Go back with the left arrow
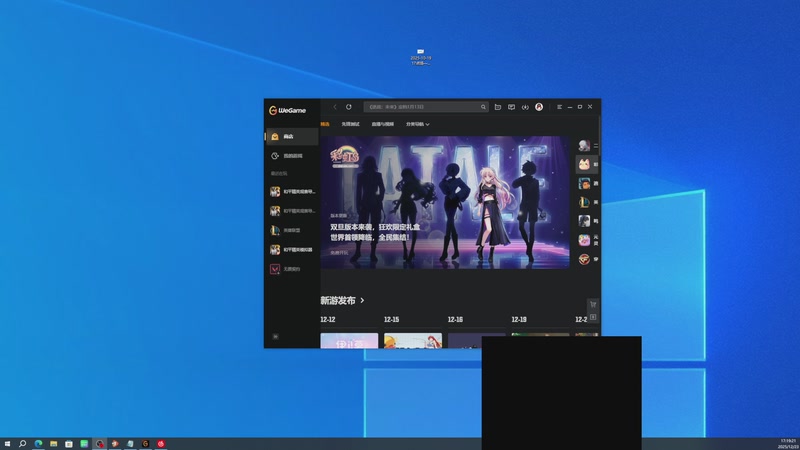The height and width of the screenshot is (450, 800). click(335, 107)
